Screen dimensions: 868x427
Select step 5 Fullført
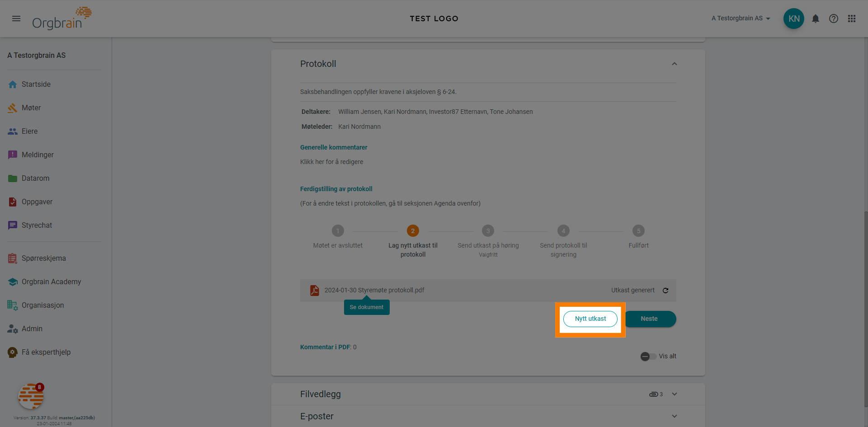[x=638, y=237]
